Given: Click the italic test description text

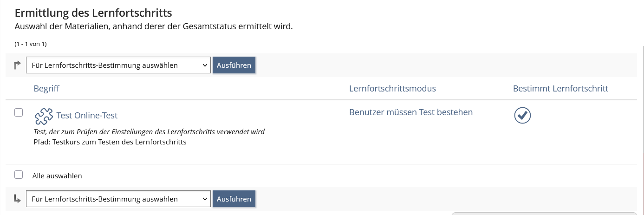Looking at the screenshot, I should tap(149, 132).
